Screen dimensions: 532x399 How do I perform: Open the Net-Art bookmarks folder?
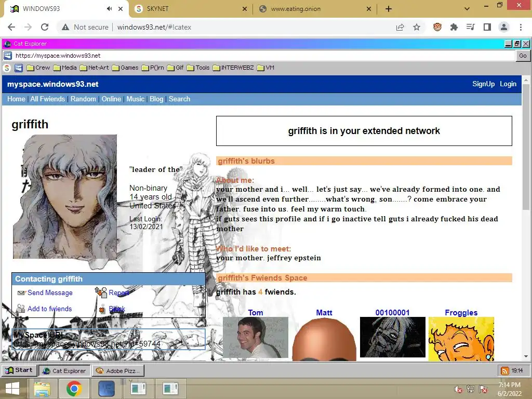coord(95,68)
